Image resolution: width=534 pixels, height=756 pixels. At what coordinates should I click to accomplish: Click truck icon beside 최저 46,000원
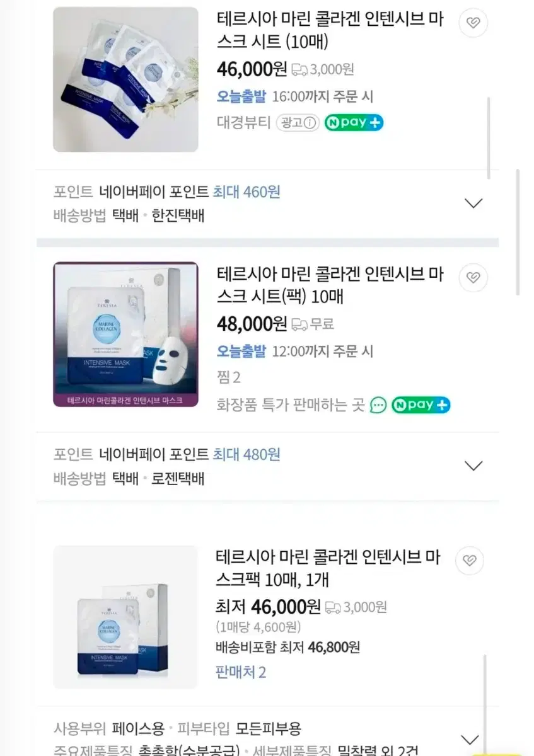tap(333, 607)
